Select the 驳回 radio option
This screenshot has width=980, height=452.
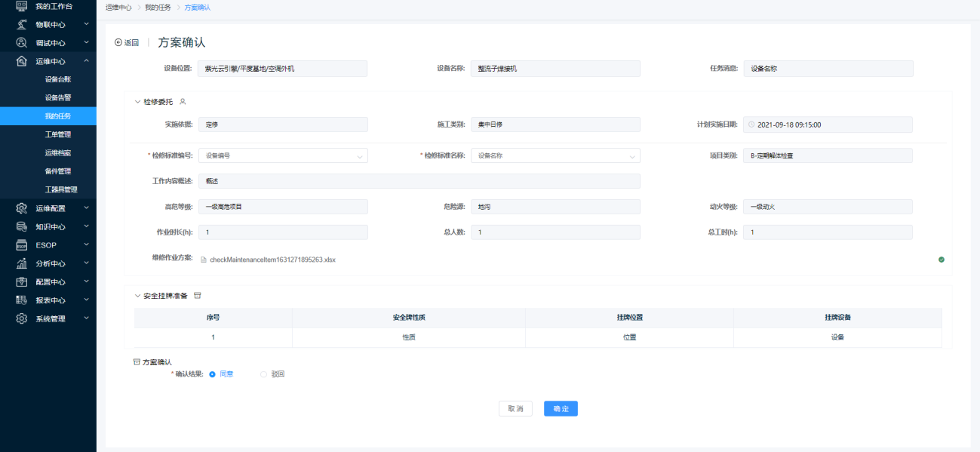[x=263, y=374]
